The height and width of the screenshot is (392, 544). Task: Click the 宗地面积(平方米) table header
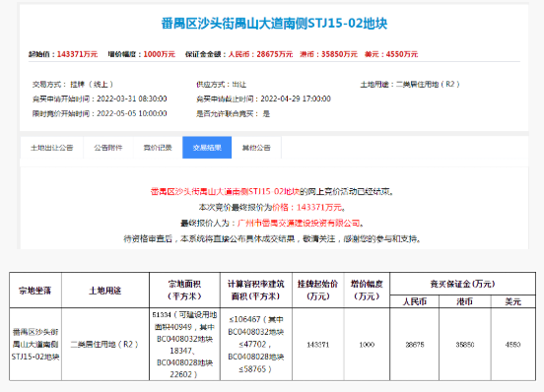tap(184, 291)
